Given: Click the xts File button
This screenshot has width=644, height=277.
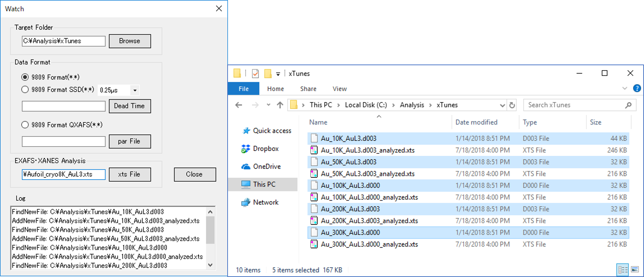Looking at the screenshot, I should click(130, 175).
